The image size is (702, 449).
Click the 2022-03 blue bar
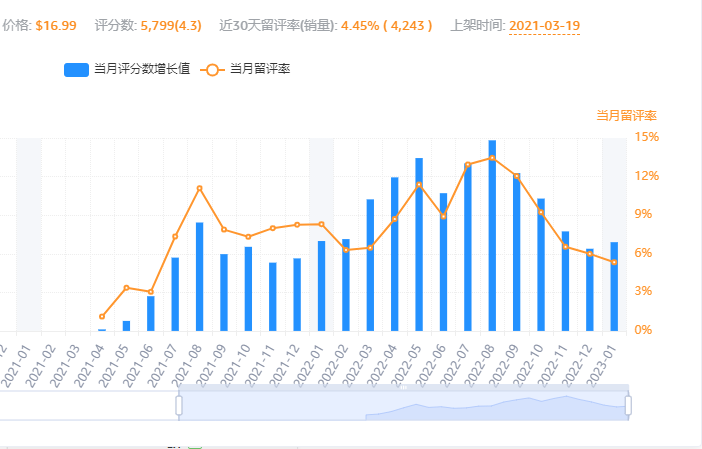tap(370, 265)
